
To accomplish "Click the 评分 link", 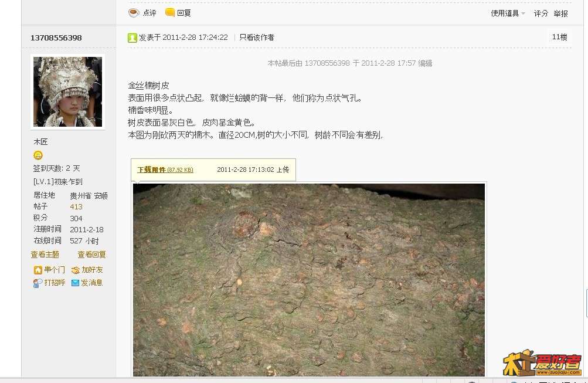I will 541,13.
